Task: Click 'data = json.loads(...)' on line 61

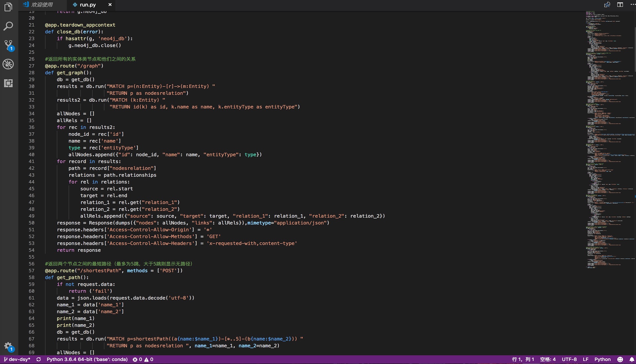Action: pos(126,298)
